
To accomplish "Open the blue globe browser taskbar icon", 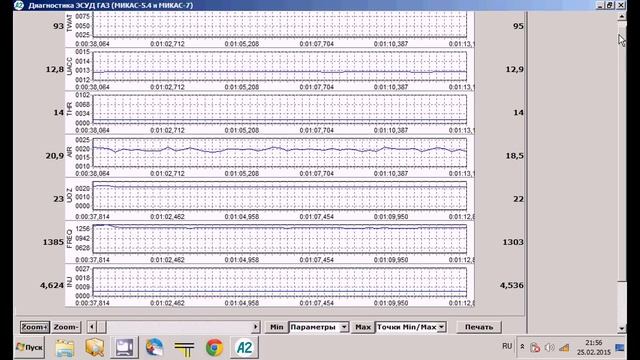I will (x=154, y=348).
